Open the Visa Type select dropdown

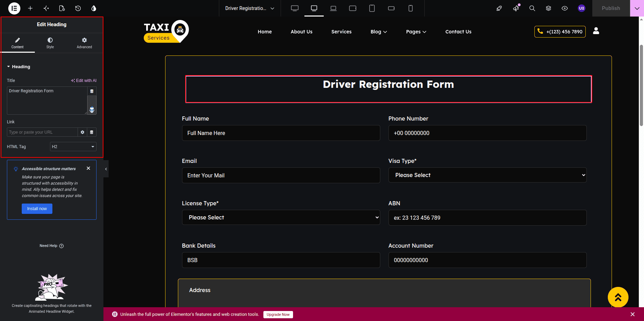click(x=487, y=175)
